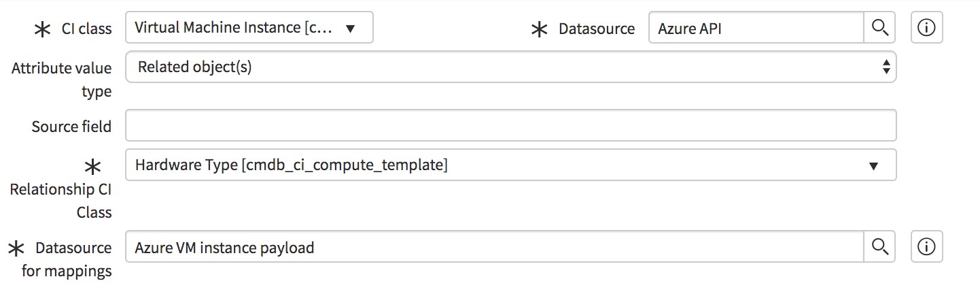The height and width of the screenshot is (294, 980).
Task: Click the asterisk beside Datasource for mappings
Action: (16, 248)
